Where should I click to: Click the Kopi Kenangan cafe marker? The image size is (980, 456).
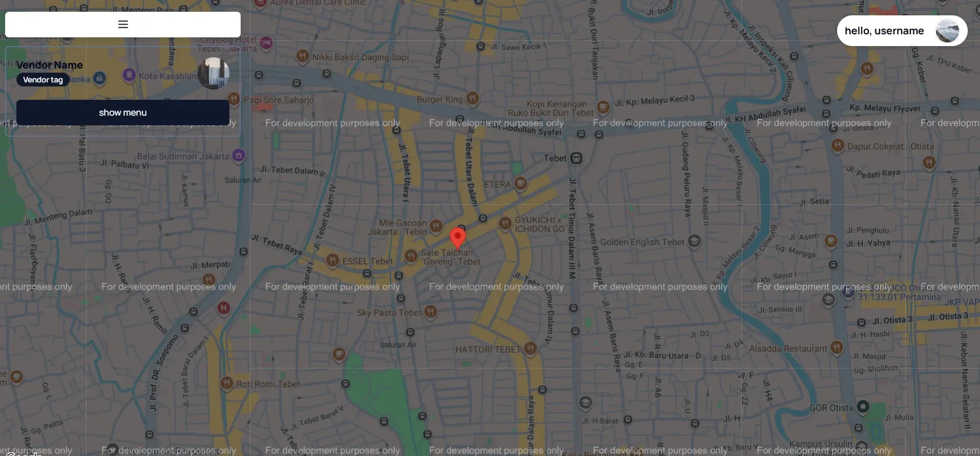603,107
